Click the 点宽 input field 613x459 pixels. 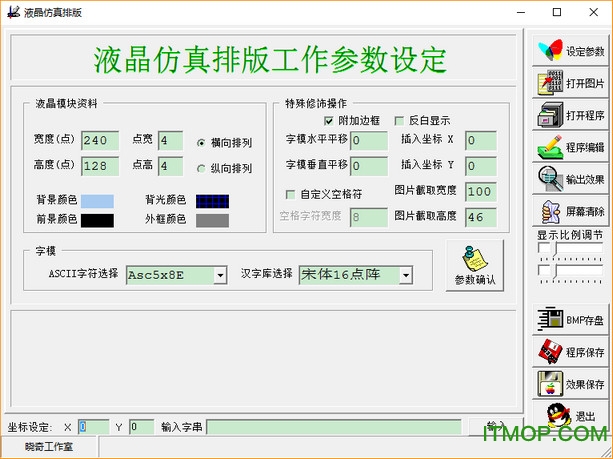pyautogui.click(x=170, y=140)
